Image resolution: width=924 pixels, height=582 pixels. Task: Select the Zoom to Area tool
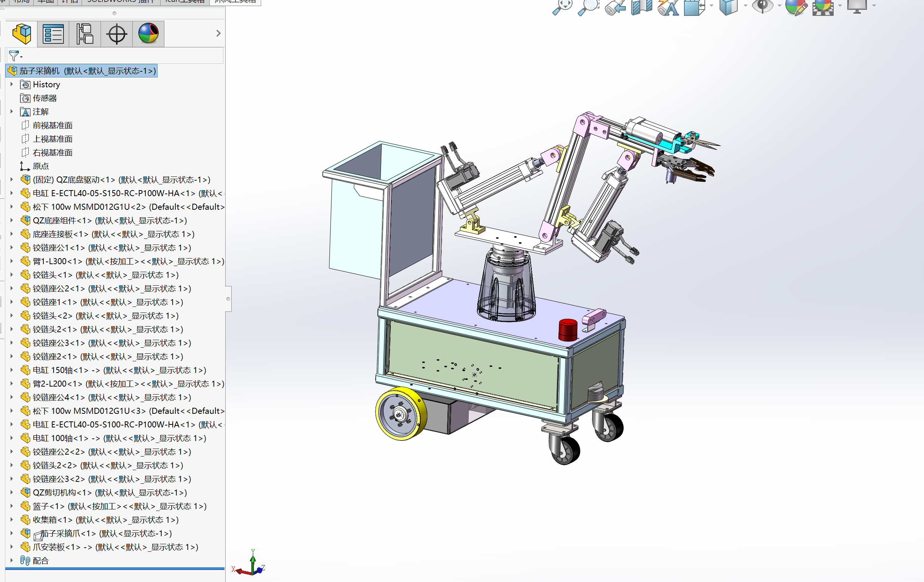[x=588, y=7]
